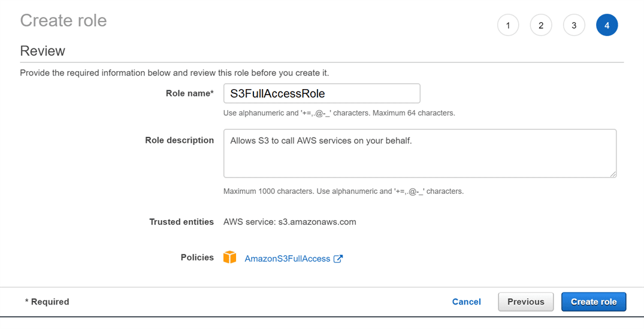The width and height of the screenshot is (644, 329).
Task: Click the Role name input field
Action: click(x=322, y=93)
